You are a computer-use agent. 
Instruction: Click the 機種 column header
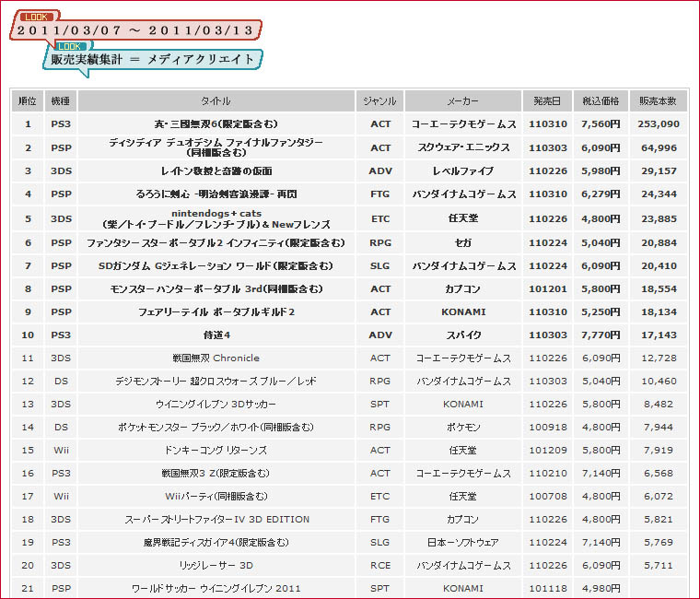61,101
